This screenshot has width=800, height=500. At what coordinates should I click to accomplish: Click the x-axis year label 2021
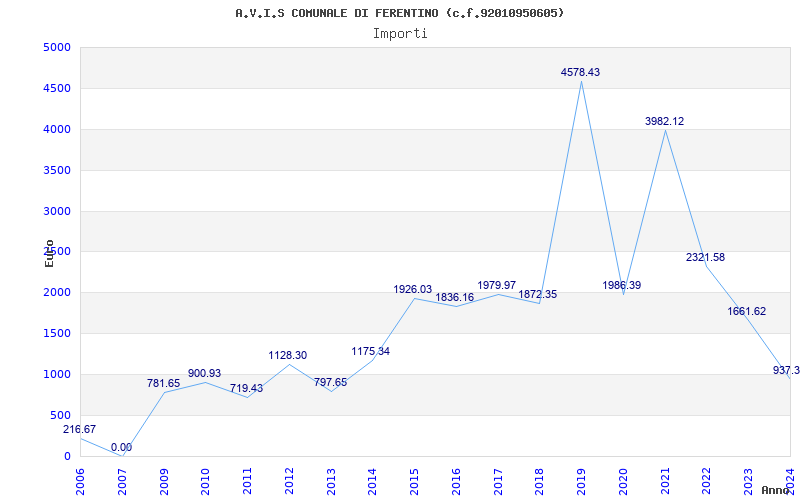(665, 481)
